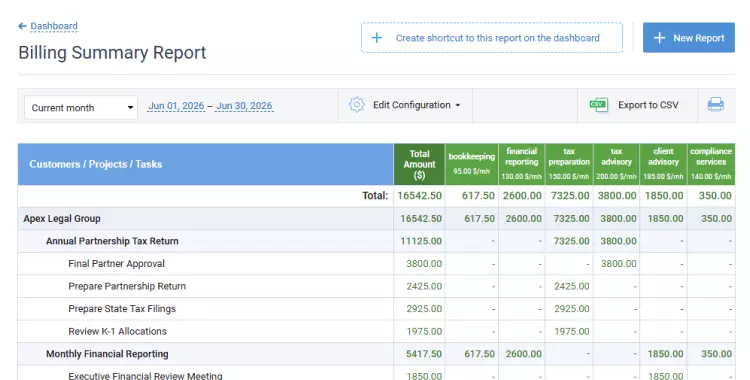Click the gear icon for Edit Configuration
This screenshot has width=750, height=380.
click(356, 105)
